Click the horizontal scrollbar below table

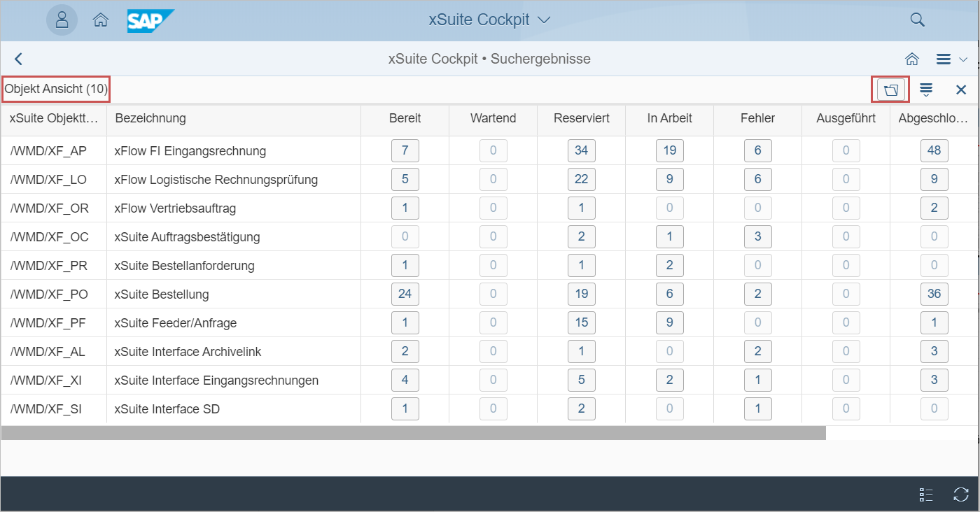[x=413, y=433]
